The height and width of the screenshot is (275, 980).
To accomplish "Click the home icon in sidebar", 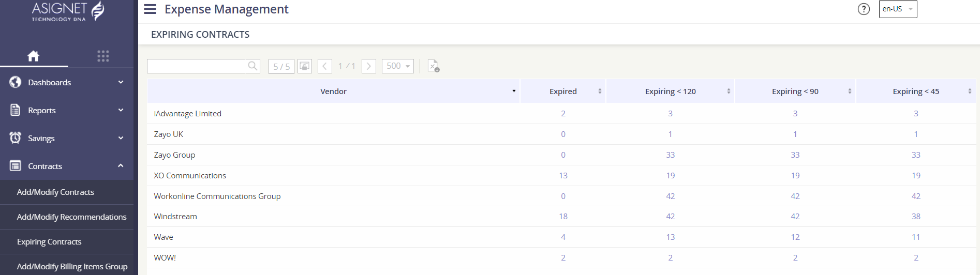I will (34, 56).
